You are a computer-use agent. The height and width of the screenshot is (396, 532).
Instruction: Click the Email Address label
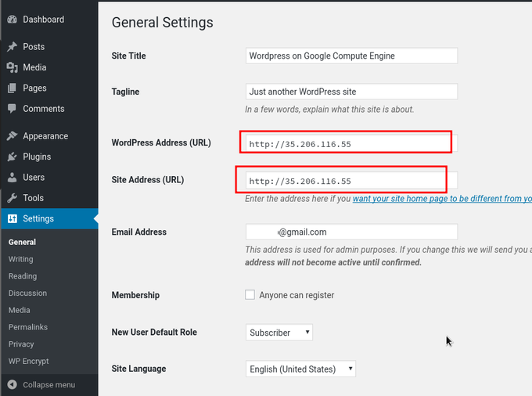tap(138, 232)
